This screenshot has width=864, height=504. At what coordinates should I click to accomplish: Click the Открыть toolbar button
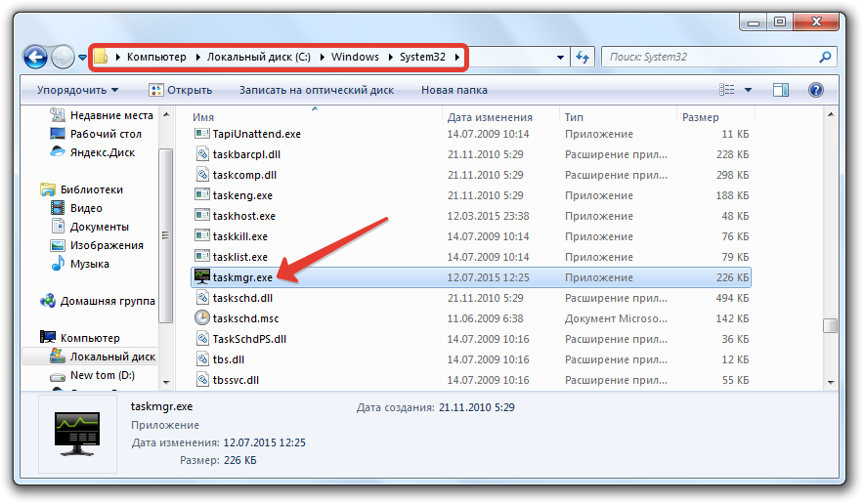tap(180, 90)
